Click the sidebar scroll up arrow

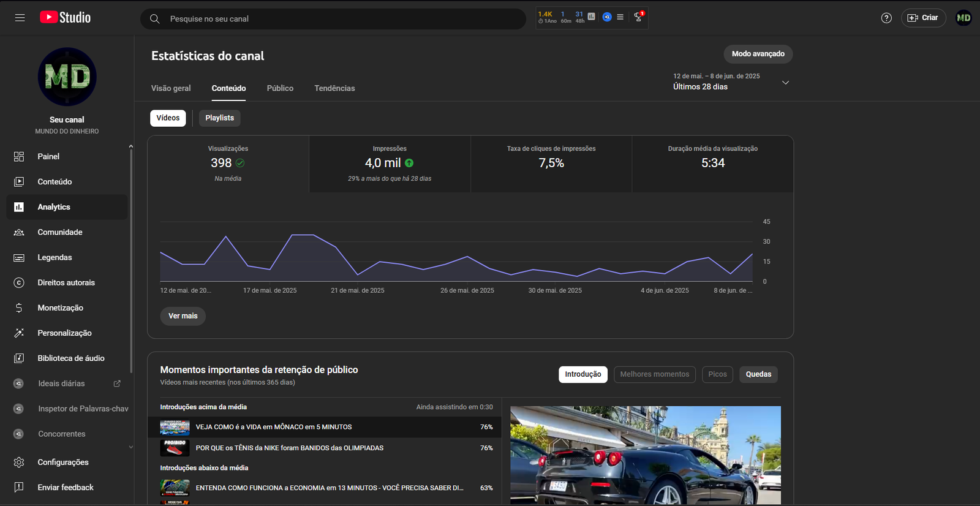pyautogui.click(x=130, y=146)
